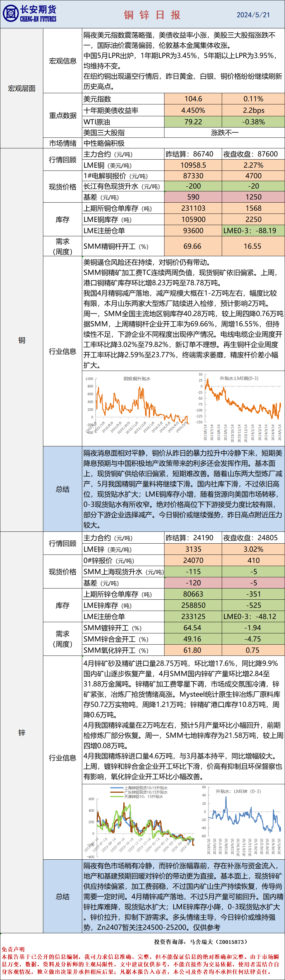Select SMM氧化锌开工 value 61.80
285x980 pixels.
[193, 650]
